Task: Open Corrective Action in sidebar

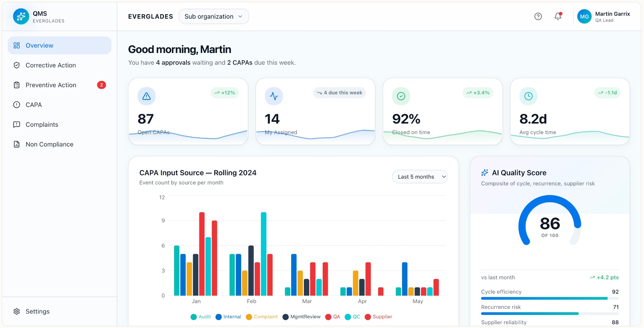Action: coord(60,65)
